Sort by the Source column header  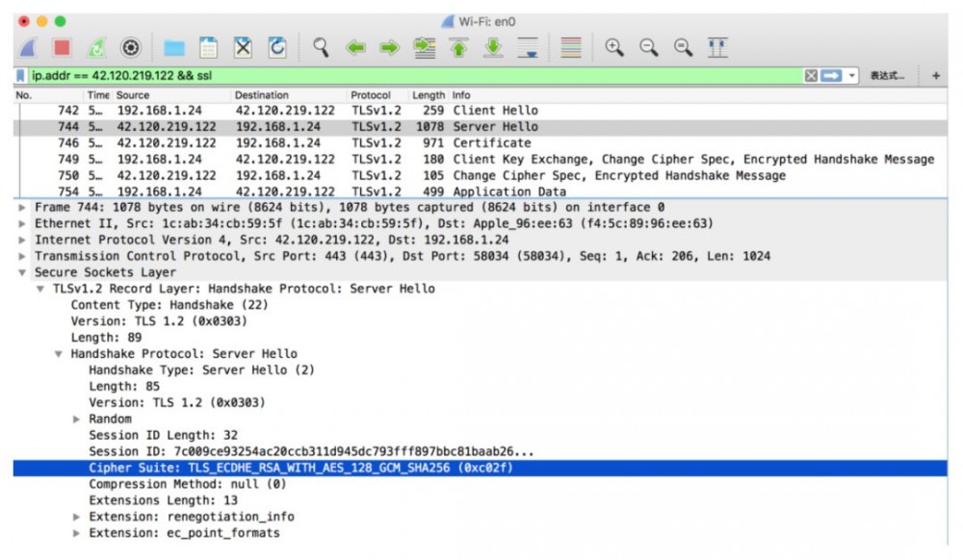[133, 95]
